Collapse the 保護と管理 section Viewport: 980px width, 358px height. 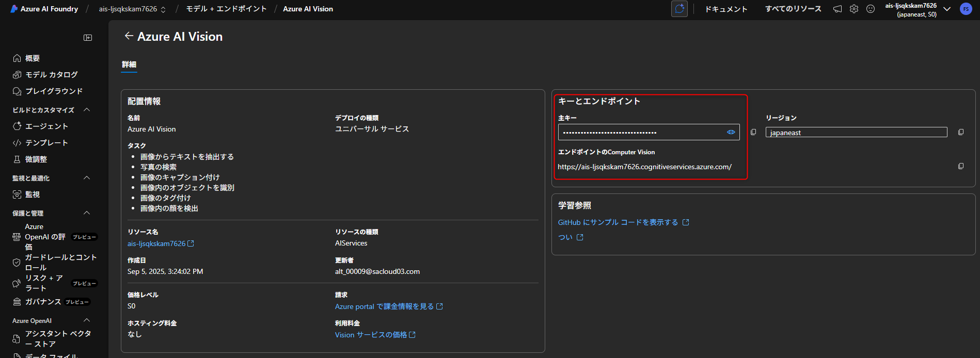tap(87, 213)
